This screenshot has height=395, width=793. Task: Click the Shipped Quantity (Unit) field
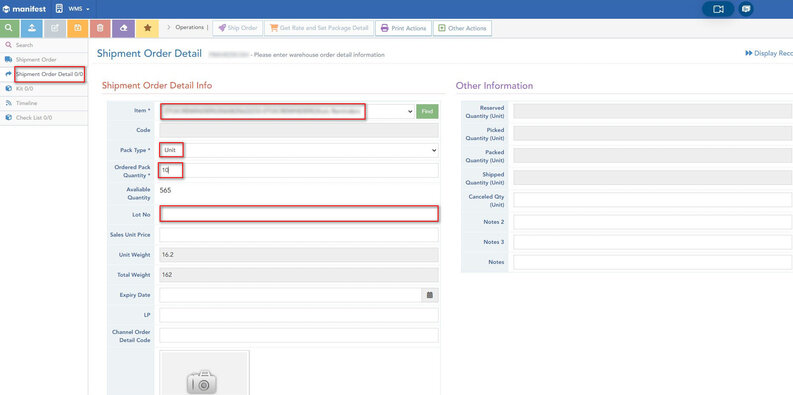[653, 178]
